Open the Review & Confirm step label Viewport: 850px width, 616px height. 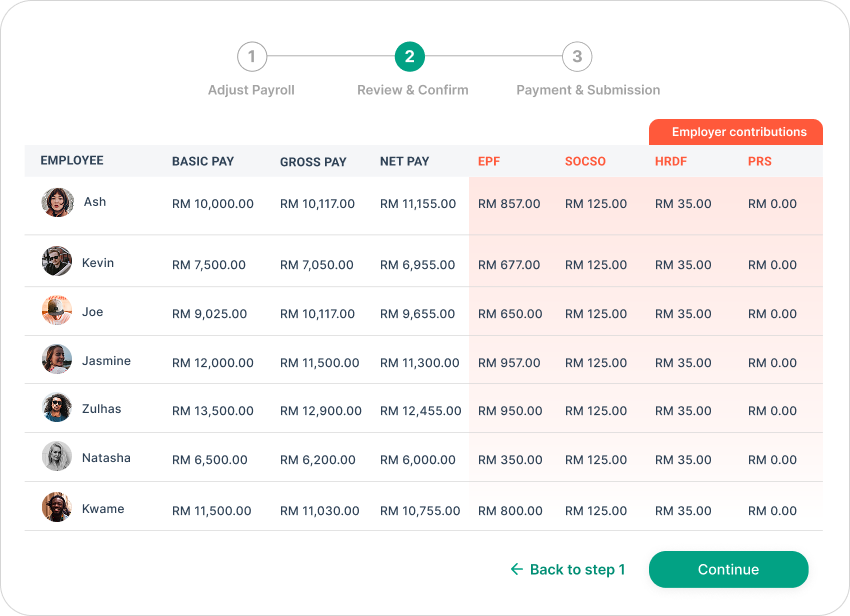point(412,90)
